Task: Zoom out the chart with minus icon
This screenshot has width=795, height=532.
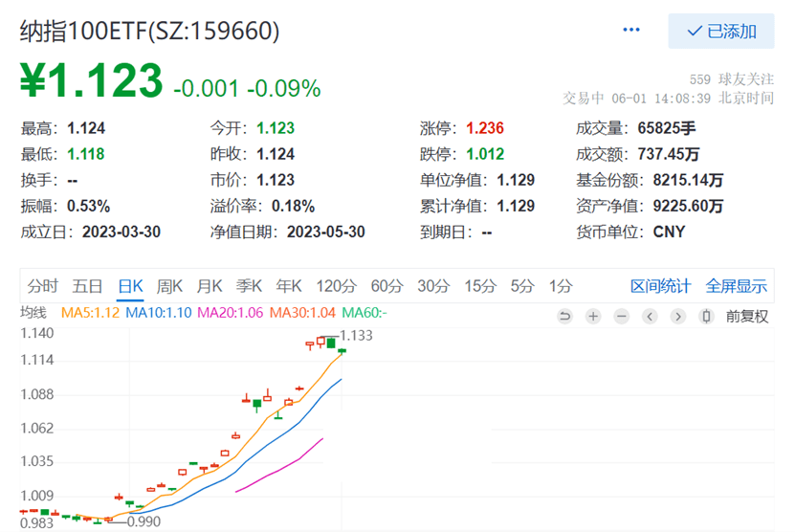Action: pos(622,317)
